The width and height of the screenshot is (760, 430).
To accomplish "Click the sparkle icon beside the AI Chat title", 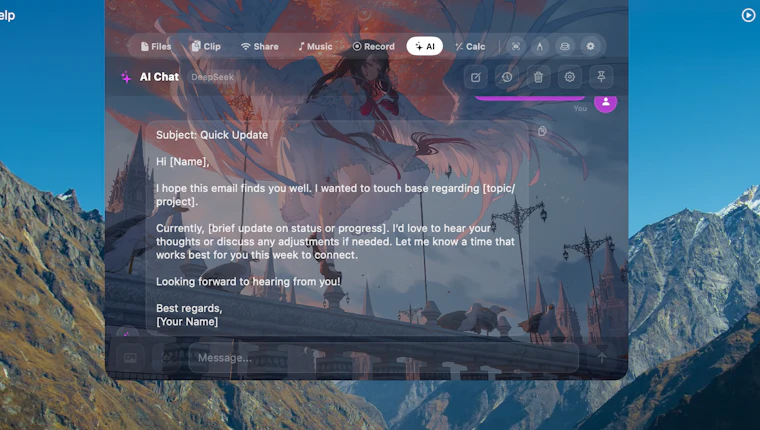I will click(x=126, y=77).
